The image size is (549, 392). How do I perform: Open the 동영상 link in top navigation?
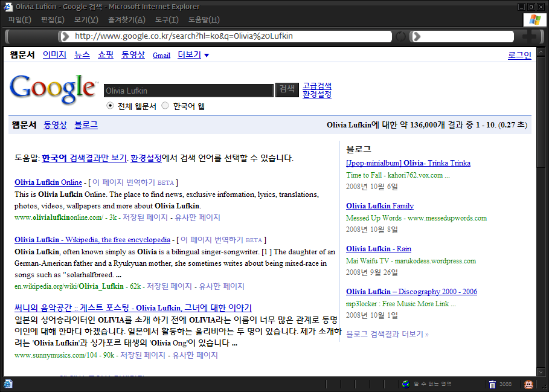(133, 55)
